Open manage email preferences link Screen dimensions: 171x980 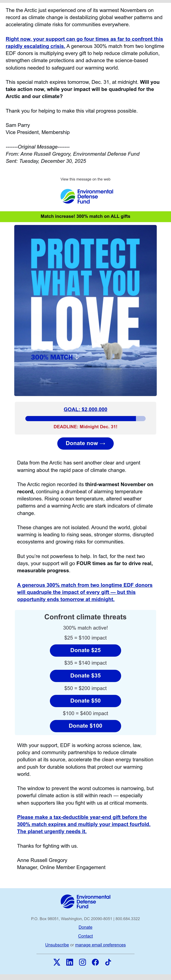coord(100,945)
